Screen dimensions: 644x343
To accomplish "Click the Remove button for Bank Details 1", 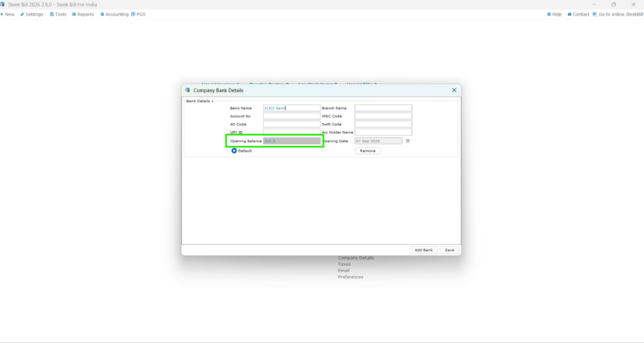I will tap(368, 151).
